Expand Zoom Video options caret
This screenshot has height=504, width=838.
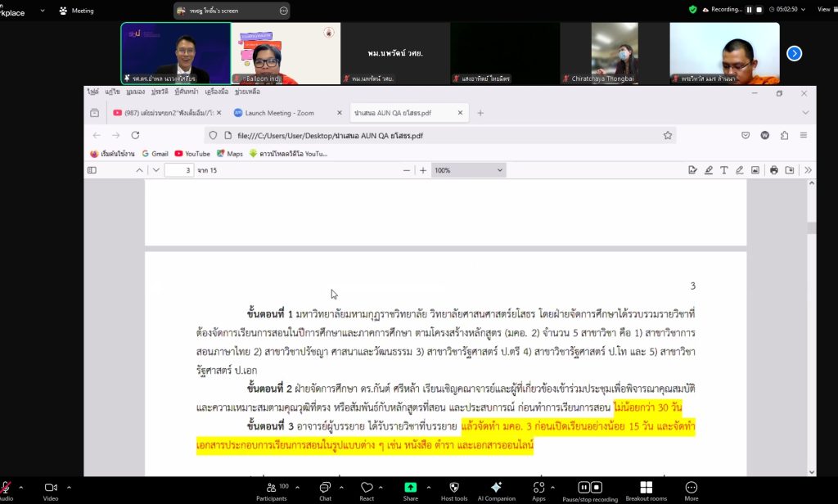point(69,488)
